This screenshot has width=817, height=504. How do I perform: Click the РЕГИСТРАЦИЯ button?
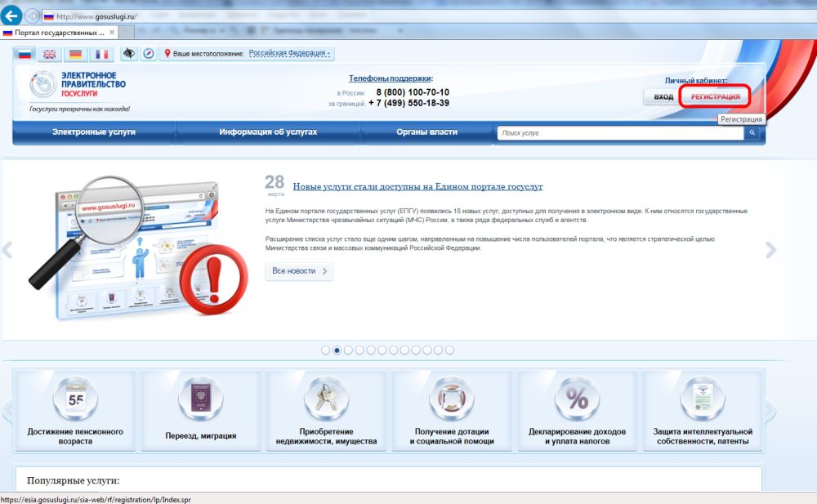715,96
